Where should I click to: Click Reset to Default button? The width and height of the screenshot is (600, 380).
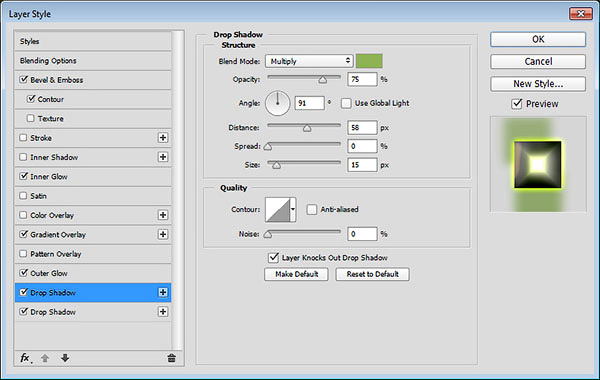coord(373,274)
